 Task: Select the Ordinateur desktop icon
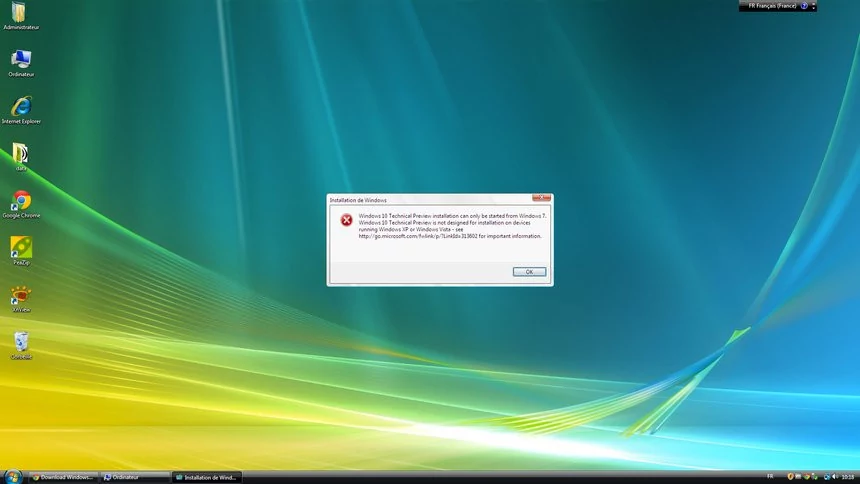[x=21, y=63]
